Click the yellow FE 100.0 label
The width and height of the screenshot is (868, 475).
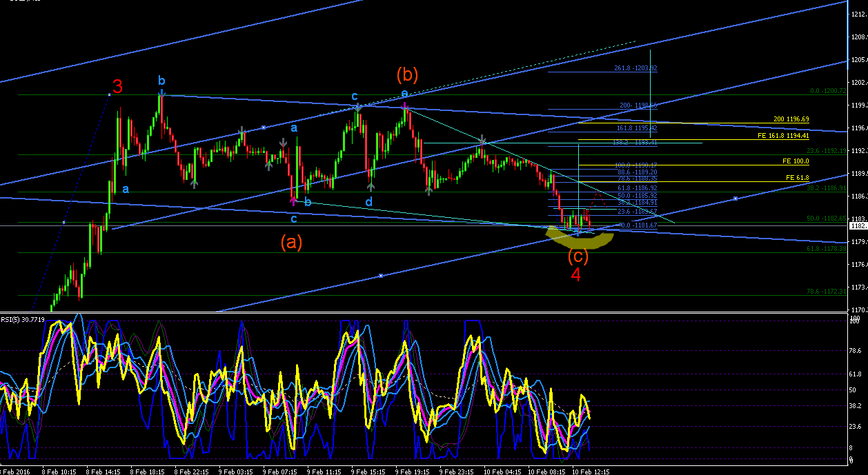coord(796,161)
